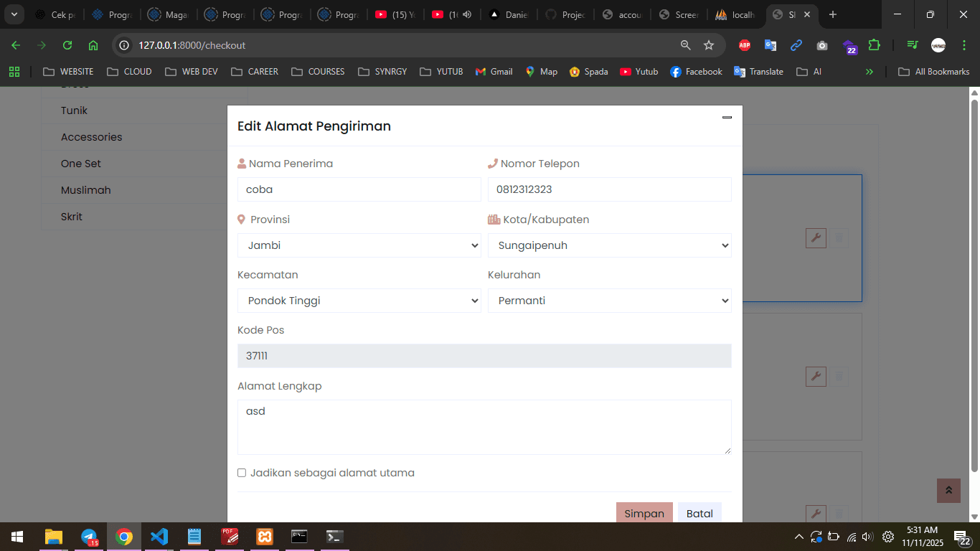Open the Provinsi dropdown showing Jambi

359,245
